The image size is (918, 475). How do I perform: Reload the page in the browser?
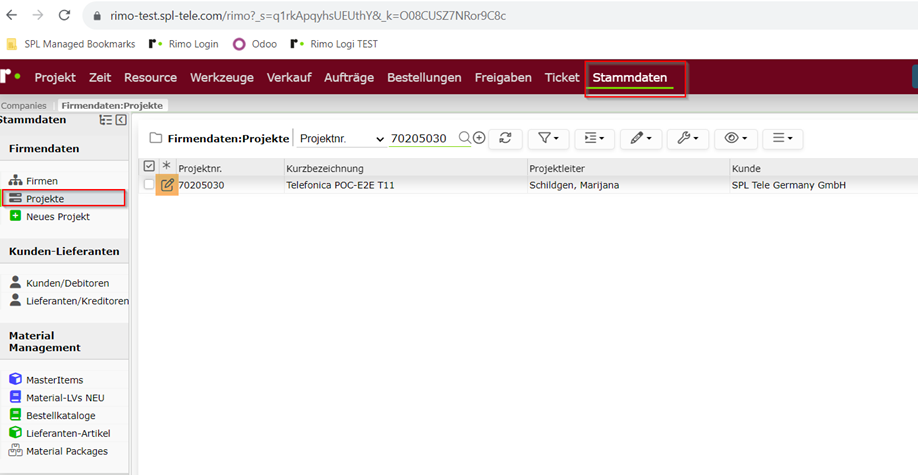click(x=64, y=15)
